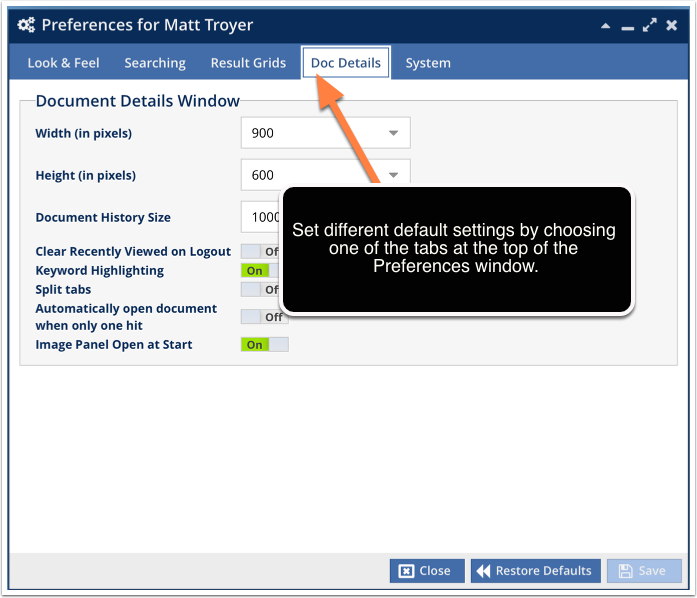697x598 pixels.
Task: Switch to the Searching tab
Action: click(x=155, y=63)
